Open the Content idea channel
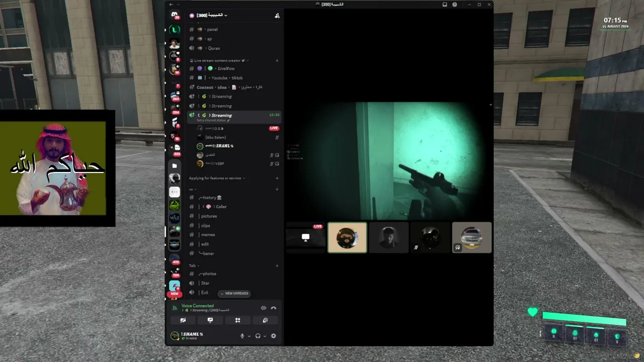This screenshot has width=644, height=362. click(234, 87)
